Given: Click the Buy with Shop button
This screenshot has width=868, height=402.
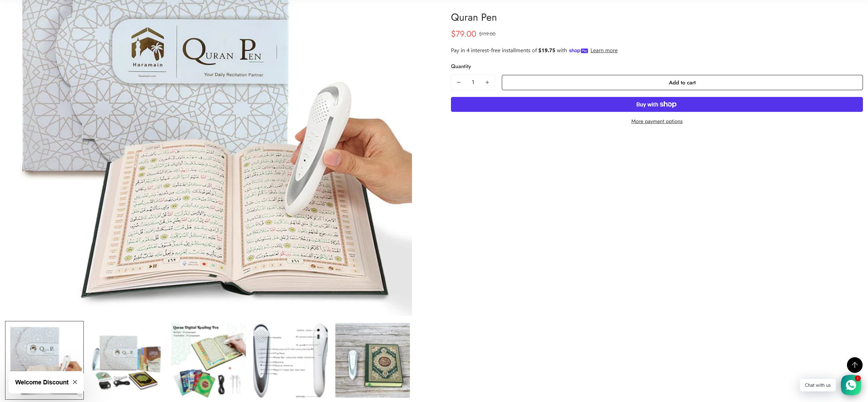Looking at the screenshot, I should 657,104.
